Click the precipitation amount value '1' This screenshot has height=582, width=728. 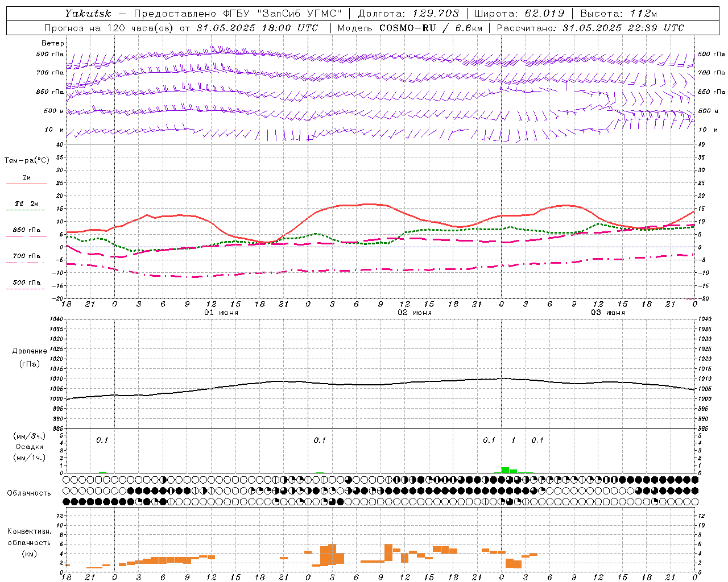(514, 440)
